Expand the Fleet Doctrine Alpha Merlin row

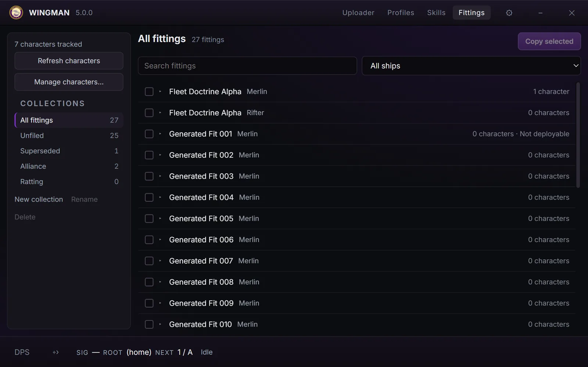[160, 92]
